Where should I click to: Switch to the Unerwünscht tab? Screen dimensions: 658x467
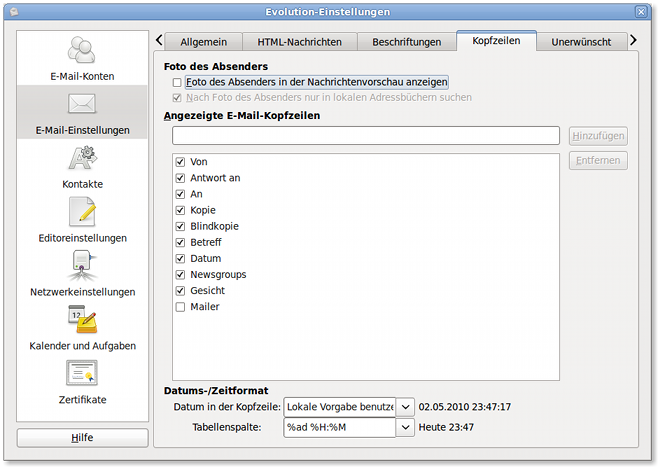pos(581,42)
